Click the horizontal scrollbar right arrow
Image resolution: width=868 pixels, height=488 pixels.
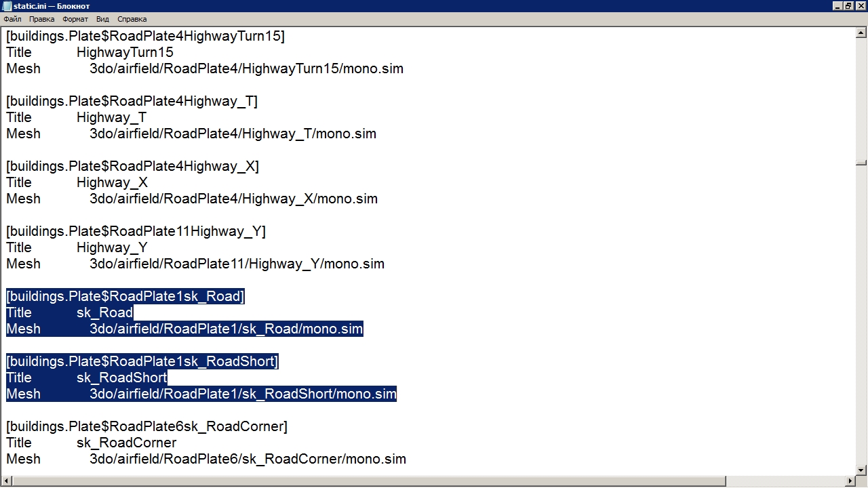(850, 482)
